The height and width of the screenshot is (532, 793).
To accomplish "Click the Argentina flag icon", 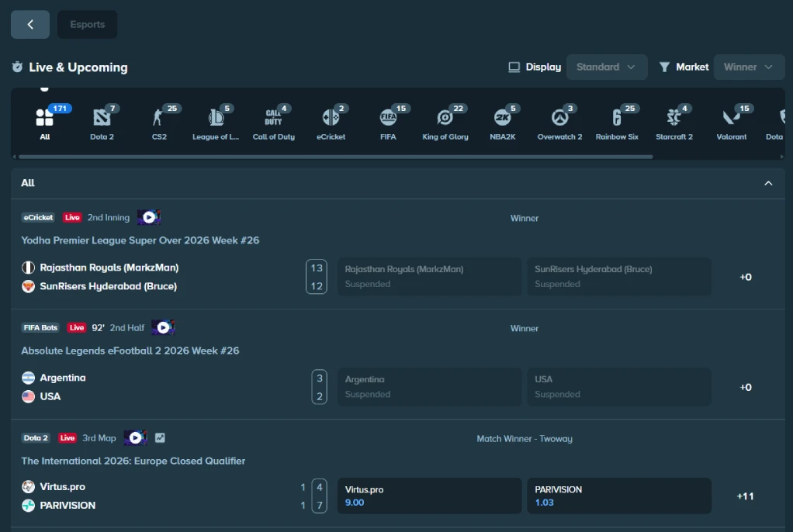I will [x=28, y=378].
